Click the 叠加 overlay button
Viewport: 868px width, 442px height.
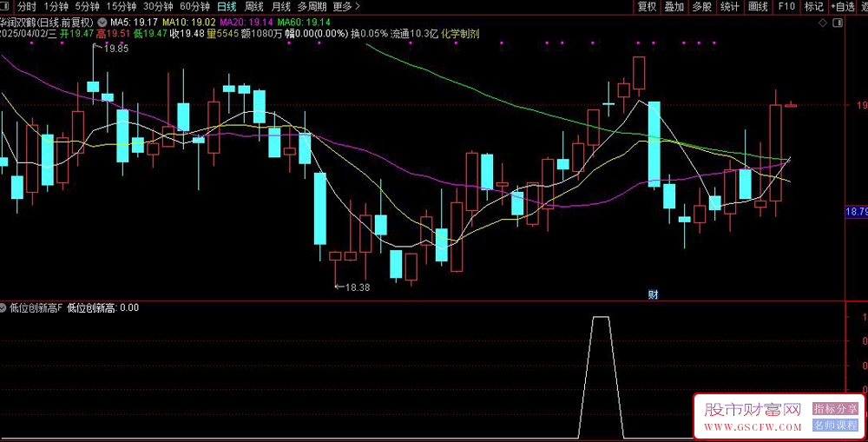tap(674, 7)
